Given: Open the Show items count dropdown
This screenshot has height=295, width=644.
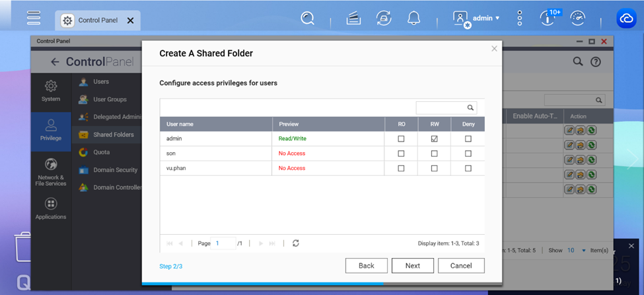Looking at the screenshot, I should [x=573, y=251].
